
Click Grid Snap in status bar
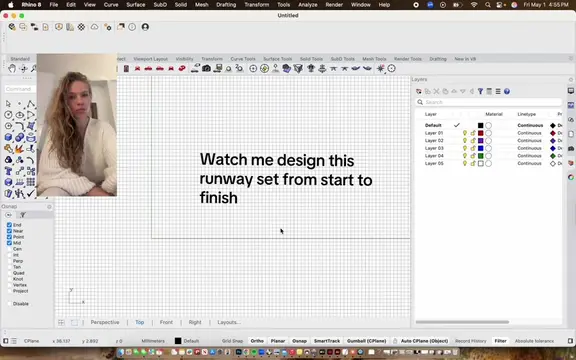(x=233, y=341)
